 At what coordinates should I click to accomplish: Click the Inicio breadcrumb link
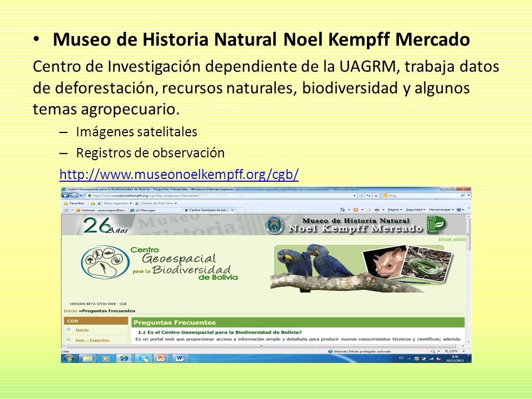click(70, 311)
